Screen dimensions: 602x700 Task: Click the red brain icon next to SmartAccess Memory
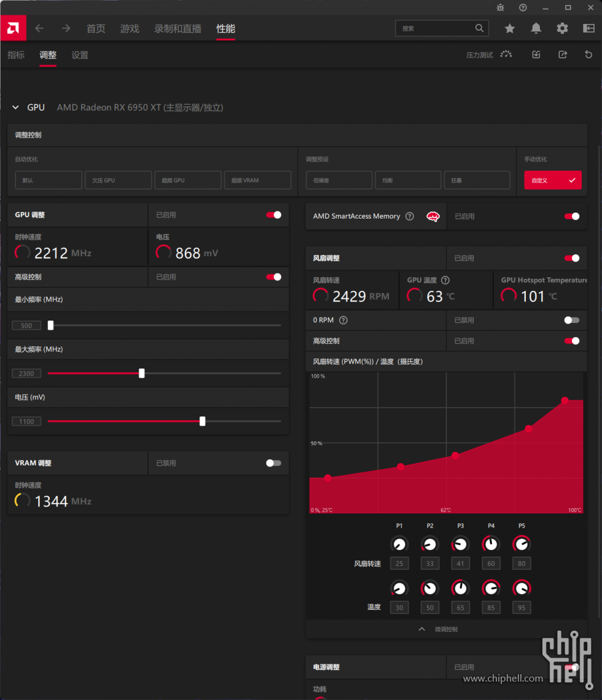(432, 217)
